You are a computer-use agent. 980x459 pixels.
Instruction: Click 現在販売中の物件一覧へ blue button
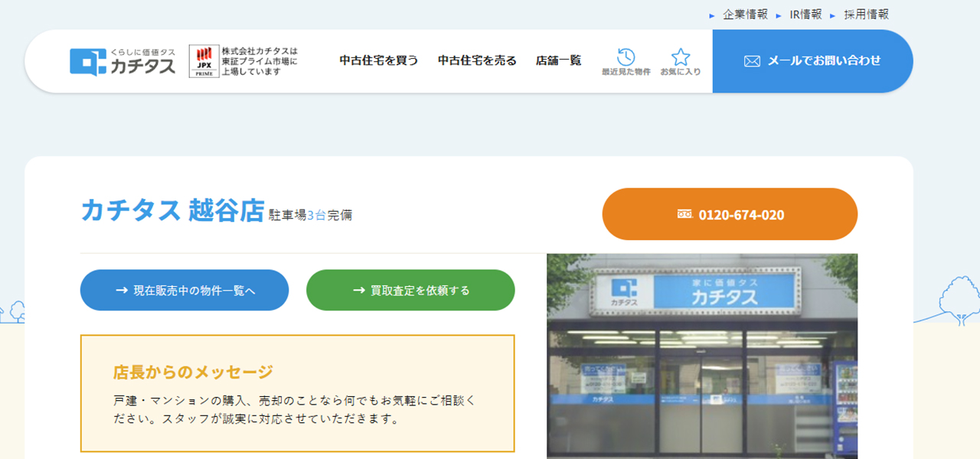(185, 290)
